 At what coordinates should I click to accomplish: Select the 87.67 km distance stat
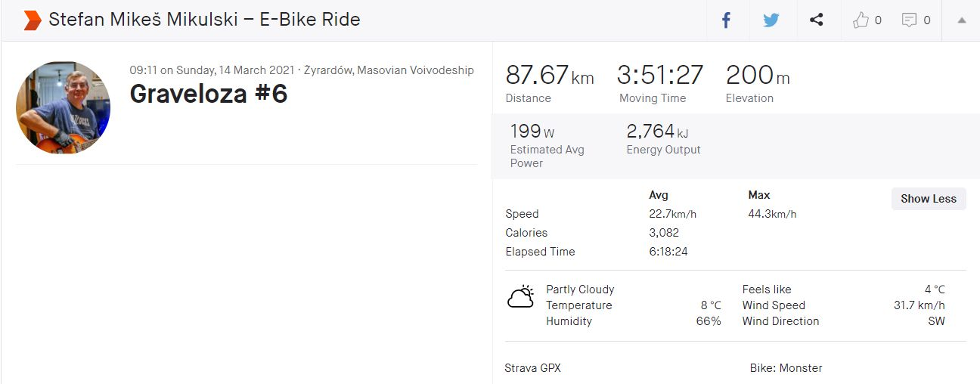coord(550,76)
